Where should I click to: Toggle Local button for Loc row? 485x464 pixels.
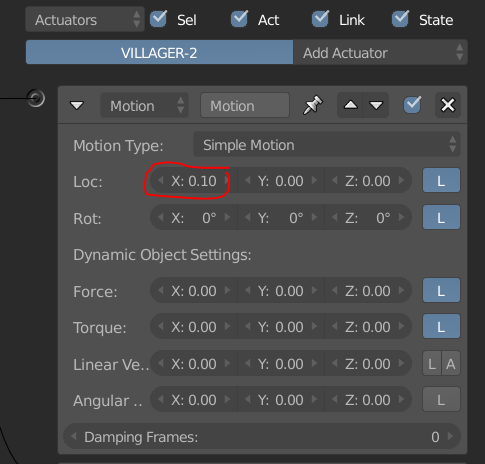coord(441,181)
